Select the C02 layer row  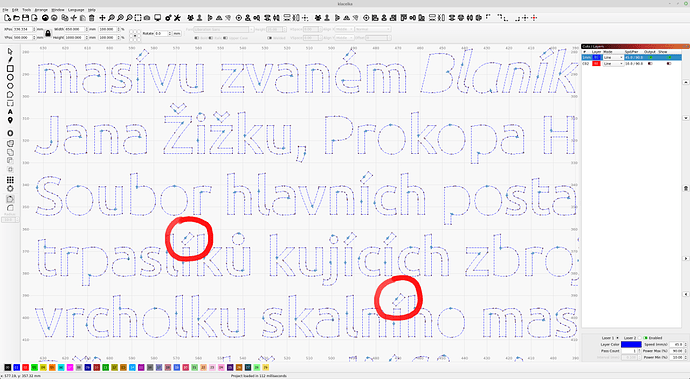coord(631,64)
